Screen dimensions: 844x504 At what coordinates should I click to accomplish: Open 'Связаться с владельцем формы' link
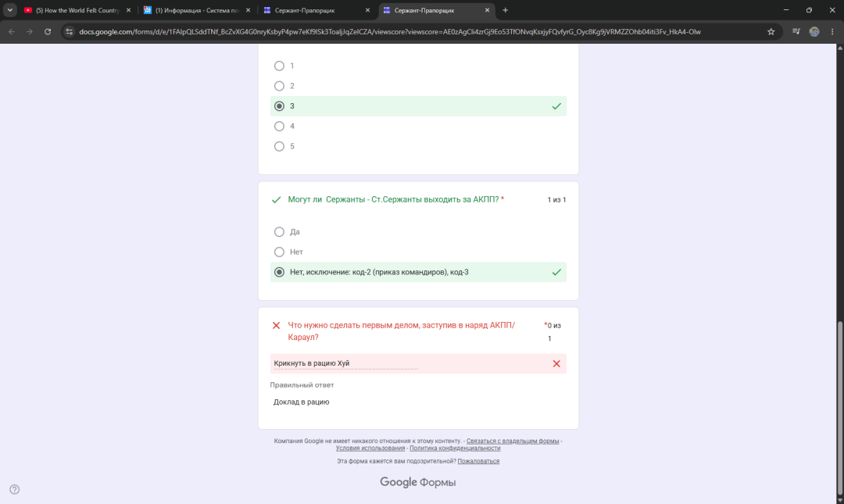(513, 441)
